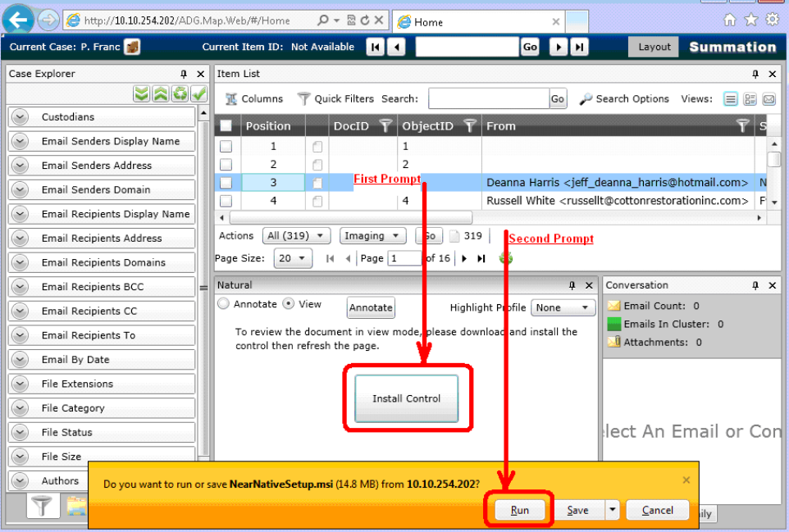
Task: Pin the Natural panel
Action: click(572, 285)
